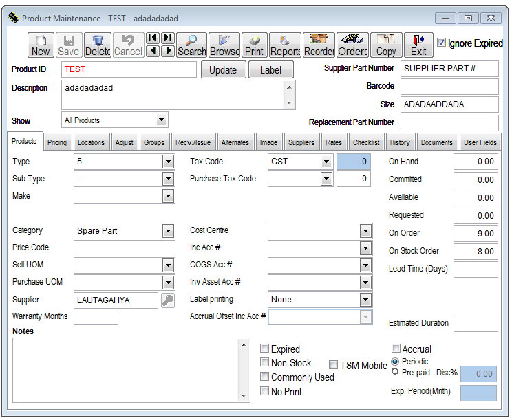Expand the Category dropdown
512x420 pixels.
[168, 231]
